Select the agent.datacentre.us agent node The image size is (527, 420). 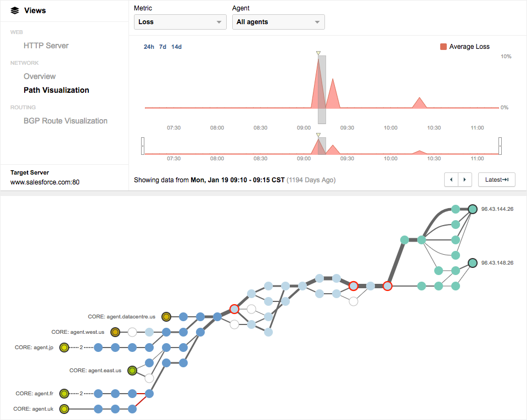tap(166, 317)
